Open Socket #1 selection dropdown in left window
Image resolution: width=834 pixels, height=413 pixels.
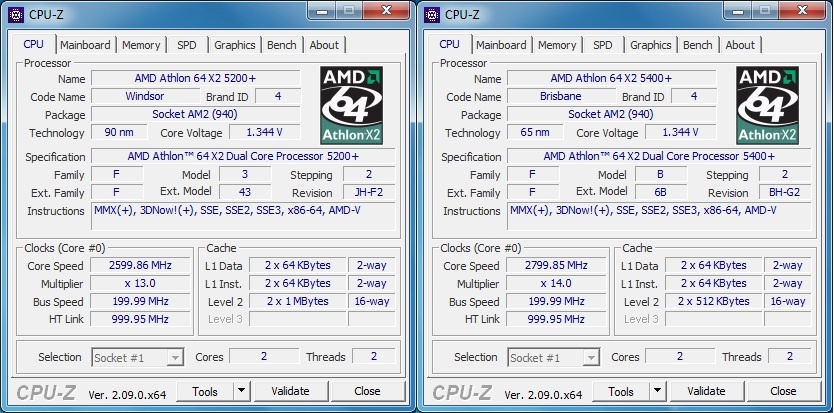coord(138,358)
